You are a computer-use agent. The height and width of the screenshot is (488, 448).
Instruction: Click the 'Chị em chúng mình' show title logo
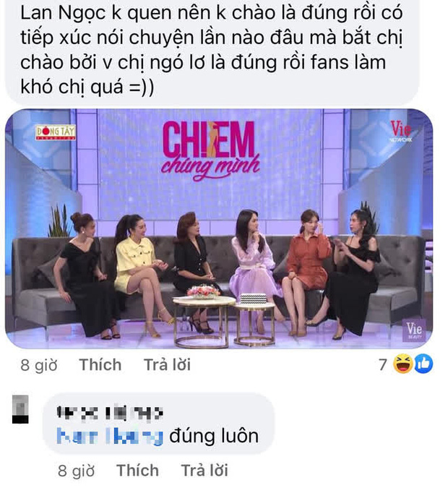pos(210,150)
